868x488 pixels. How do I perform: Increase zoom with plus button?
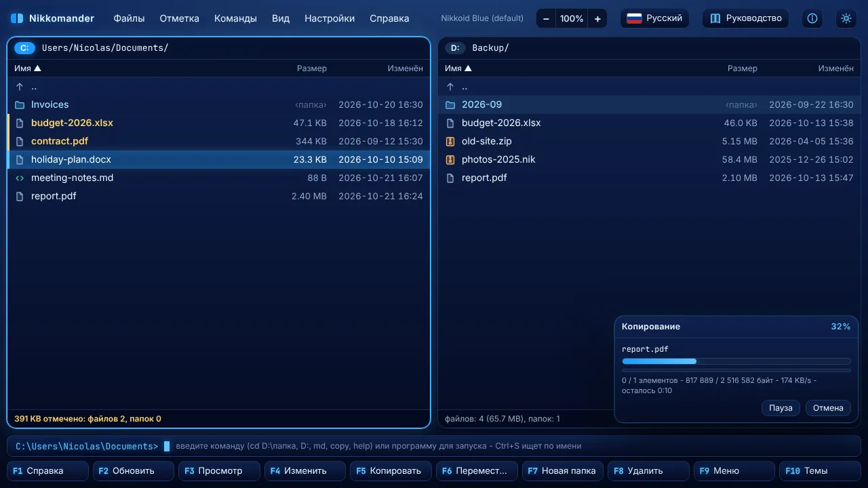click(597, 18)
